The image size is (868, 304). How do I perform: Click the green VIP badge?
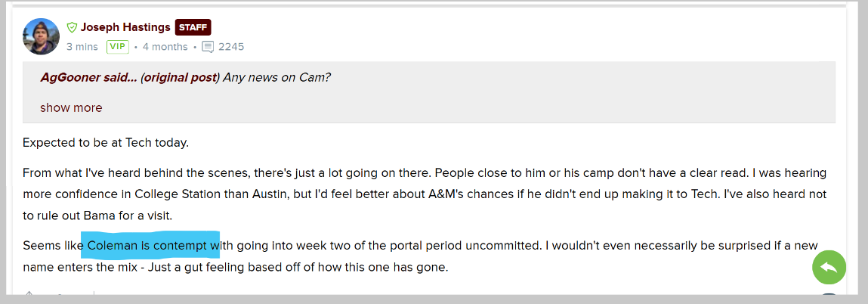click(x=117, y=47)
